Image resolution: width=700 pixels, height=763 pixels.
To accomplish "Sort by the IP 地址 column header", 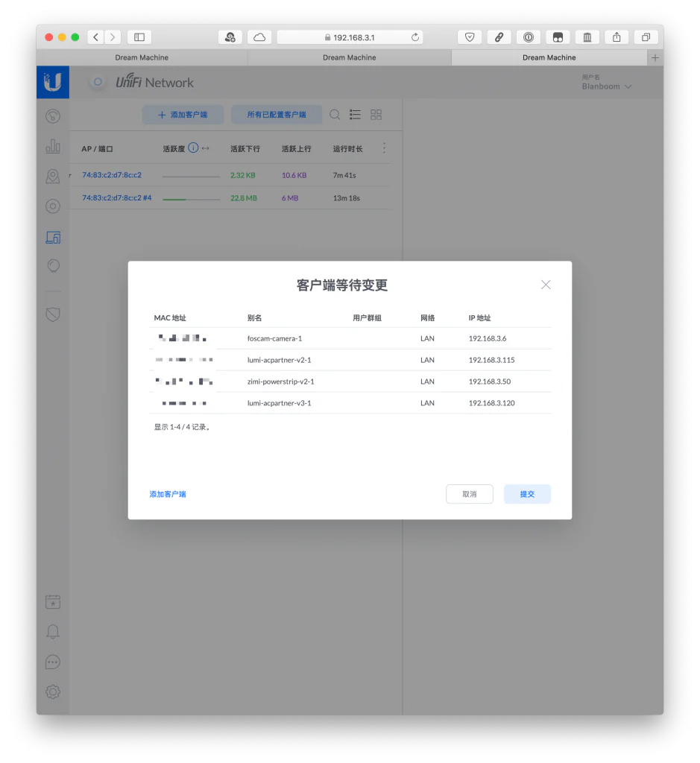I will 479,317.
